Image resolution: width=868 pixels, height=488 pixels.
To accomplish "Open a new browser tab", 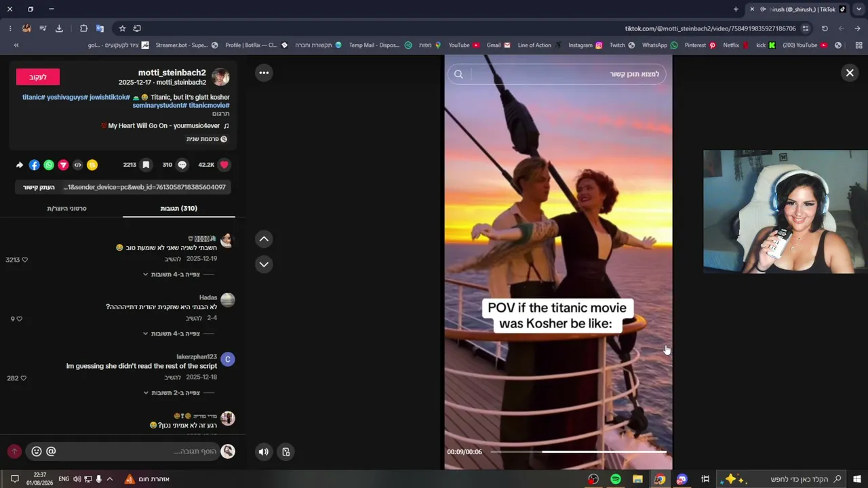I will point(736,9).
